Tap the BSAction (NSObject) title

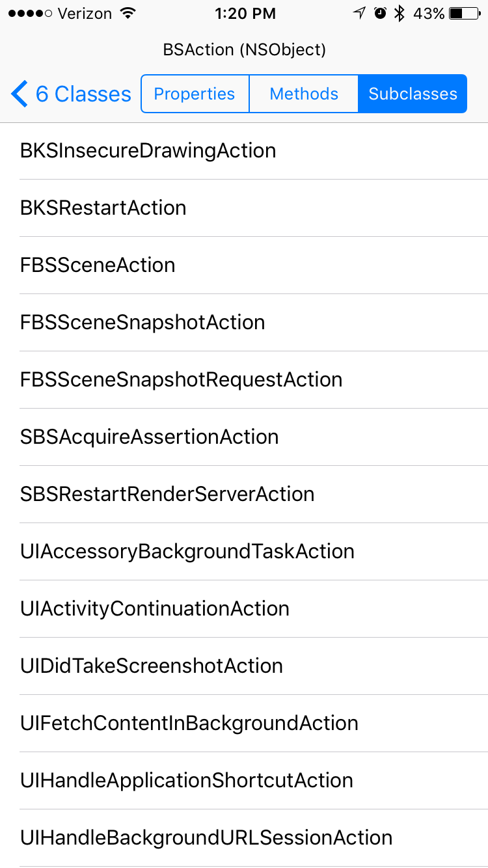click(244, 49)
